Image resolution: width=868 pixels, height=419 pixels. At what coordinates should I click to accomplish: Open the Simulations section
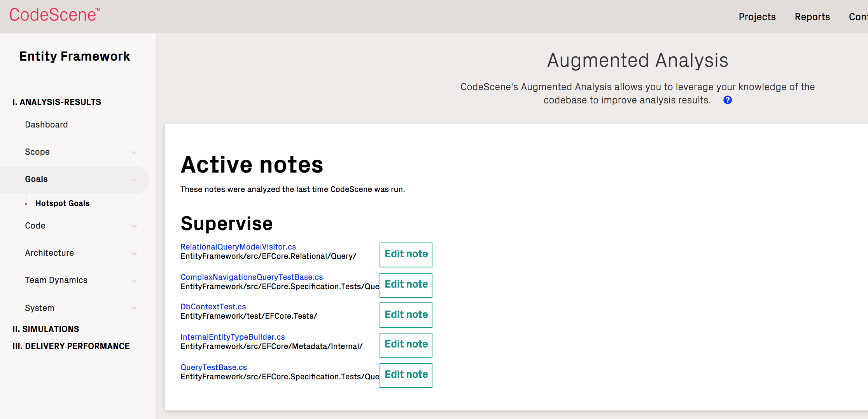tap(45, 329)
